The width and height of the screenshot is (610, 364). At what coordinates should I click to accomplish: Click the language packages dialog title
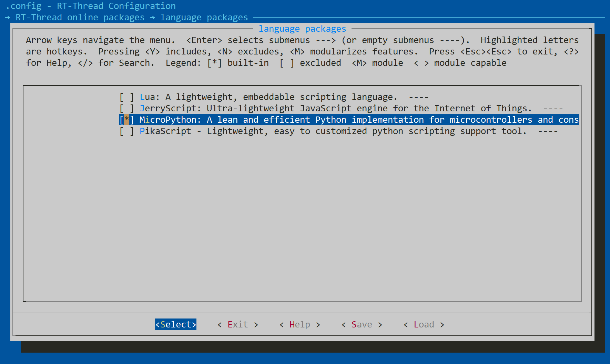(x=302, y=29)
